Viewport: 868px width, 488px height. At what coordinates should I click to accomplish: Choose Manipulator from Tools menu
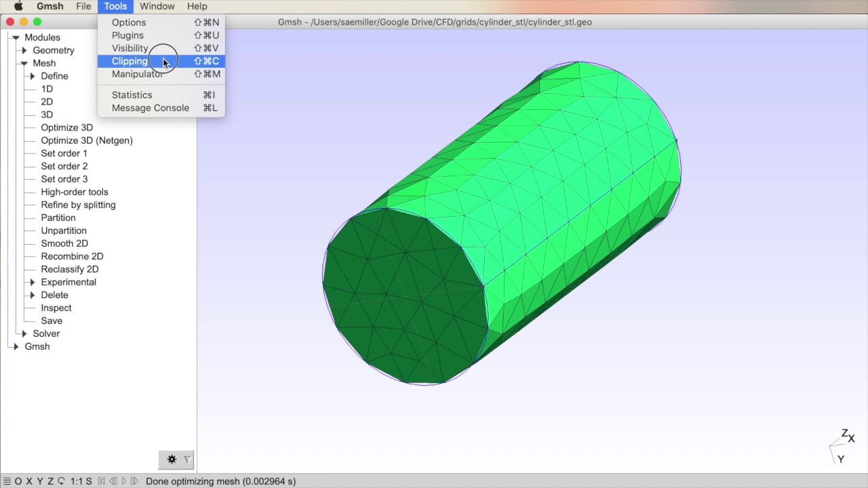161,74
